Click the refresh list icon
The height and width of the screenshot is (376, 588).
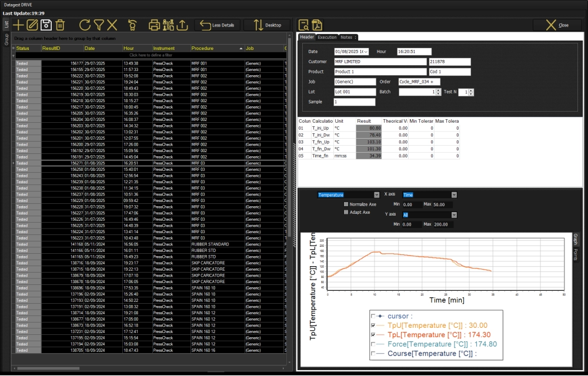tap(85, 25)
